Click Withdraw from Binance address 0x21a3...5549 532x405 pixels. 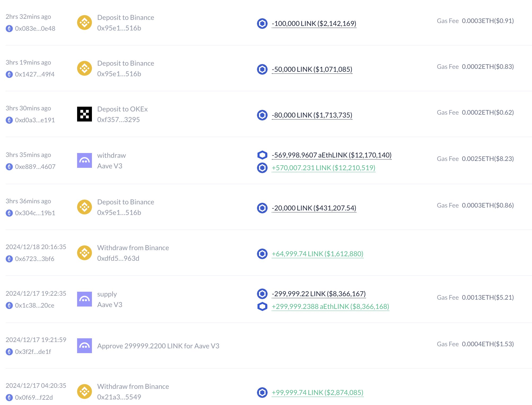[119, 397]
